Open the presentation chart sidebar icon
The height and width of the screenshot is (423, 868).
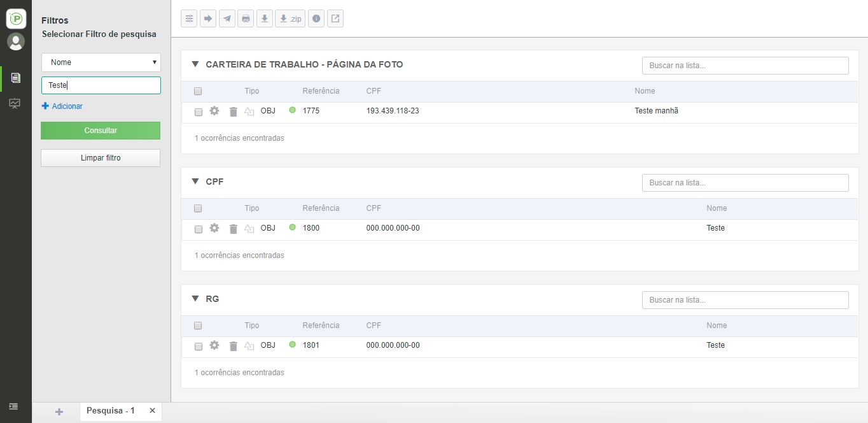click(x=15, y=103)
